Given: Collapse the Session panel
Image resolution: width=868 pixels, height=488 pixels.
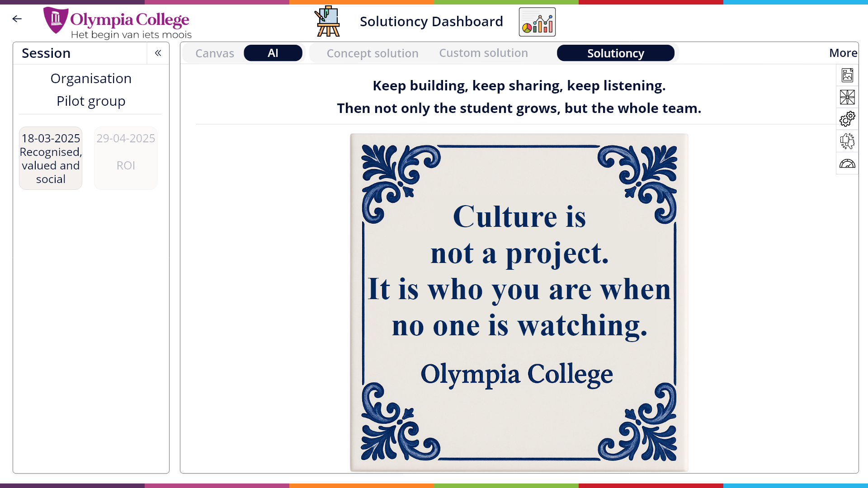Looking at the screenshot, I should pyautogui.click(x=158, y=53).
